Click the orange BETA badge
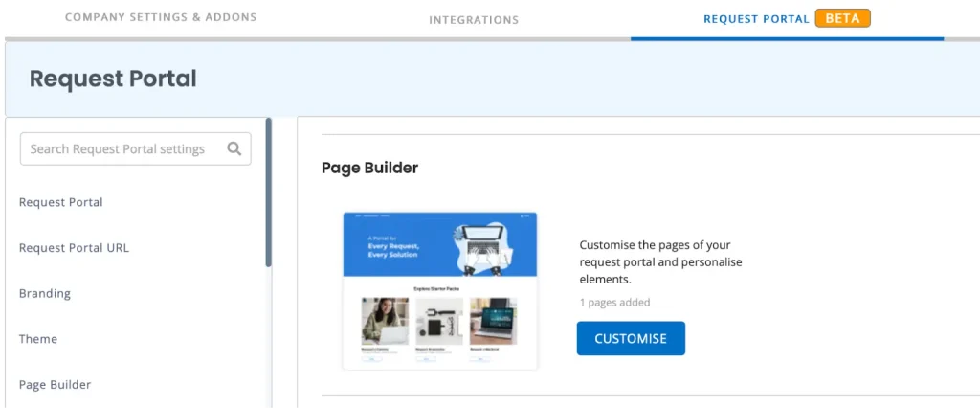The width and height of the screenshot is (980, 408). tap(842, 19)
